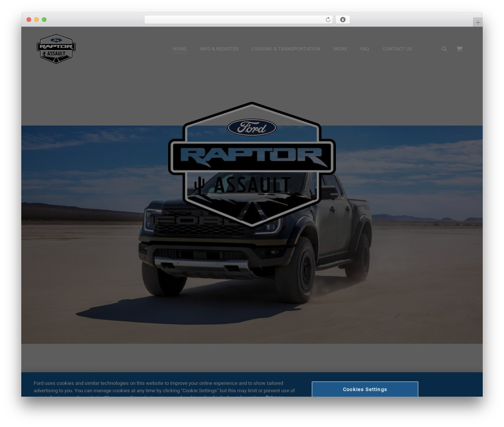Viewport: 504px width, 427px height.
Task: Focus the browser address bar
Action: 238,20
